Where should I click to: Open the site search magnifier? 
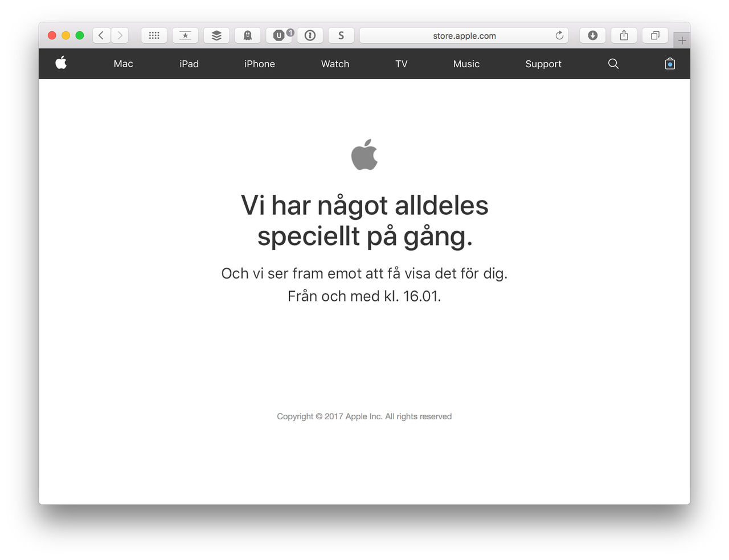[613, 64]
